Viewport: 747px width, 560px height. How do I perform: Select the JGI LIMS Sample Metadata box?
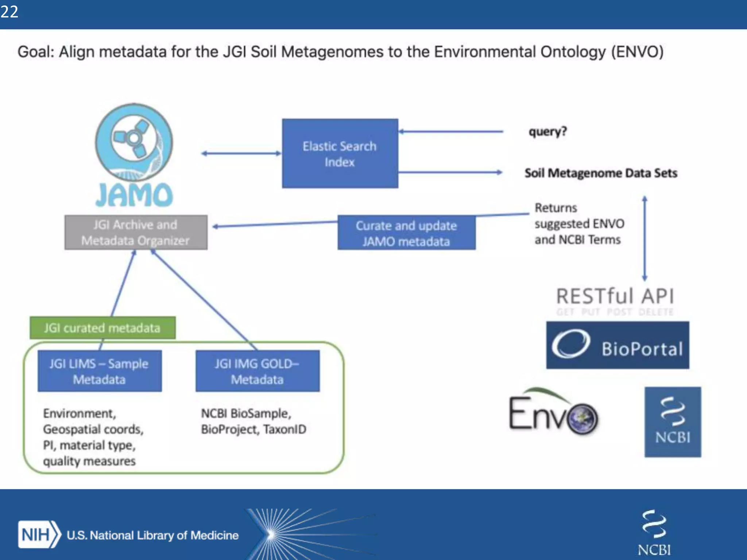[x=100, y=371]
